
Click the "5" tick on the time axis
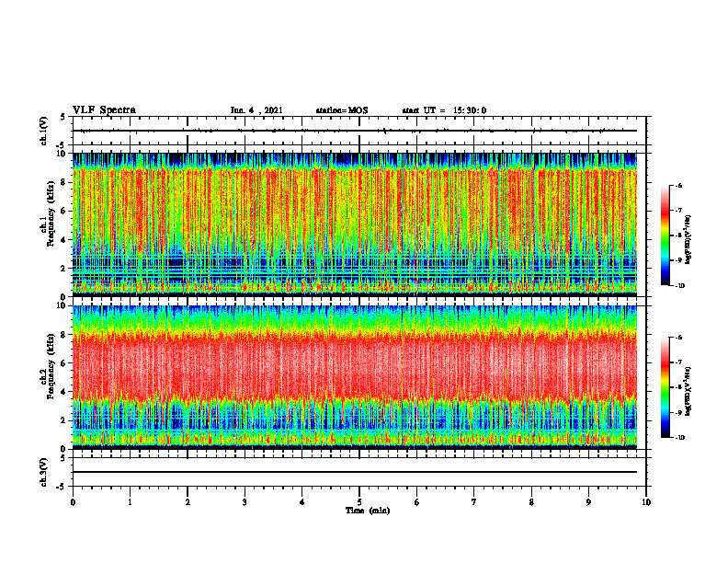359,502
